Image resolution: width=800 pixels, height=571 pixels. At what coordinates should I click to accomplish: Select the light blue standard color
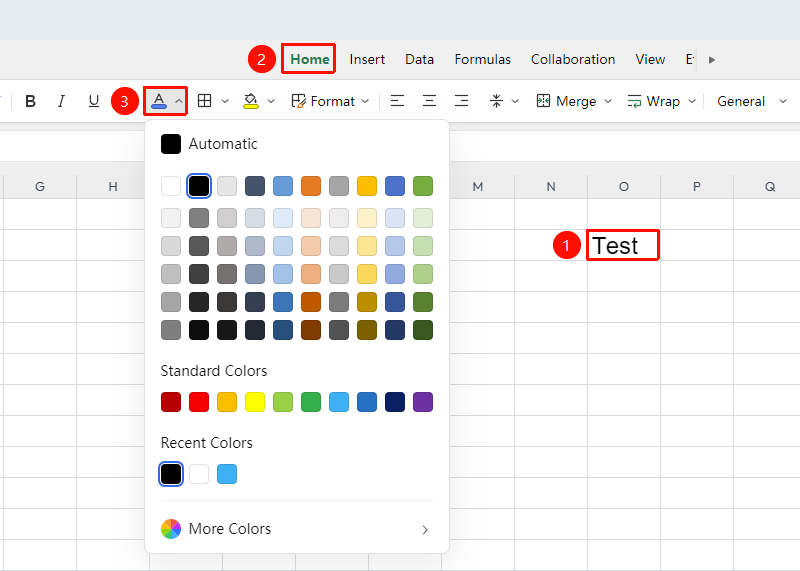coord(339,402)
